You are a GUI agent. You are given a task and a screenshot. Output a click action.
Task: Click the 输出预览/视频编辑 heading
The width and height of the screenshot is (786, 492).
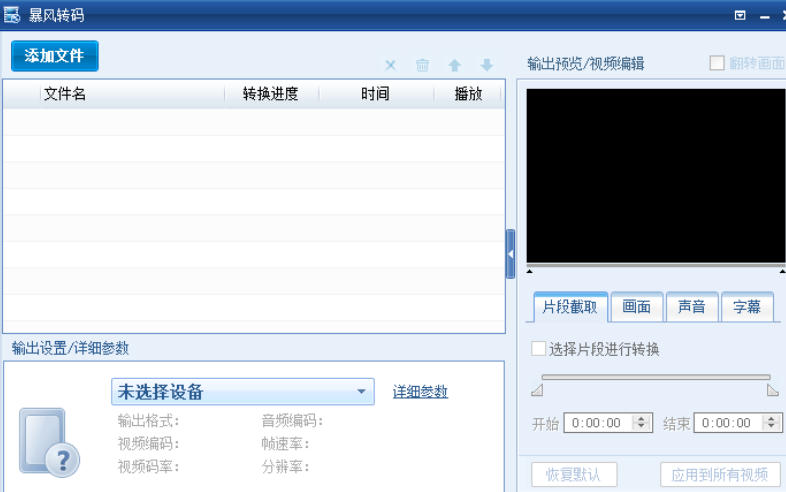(586, 64)
